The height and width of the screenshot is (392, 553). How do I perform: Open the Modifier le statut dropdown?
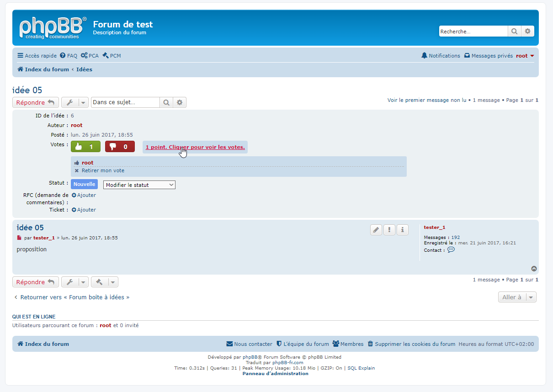pyautogui.click(x=139, y=185)
